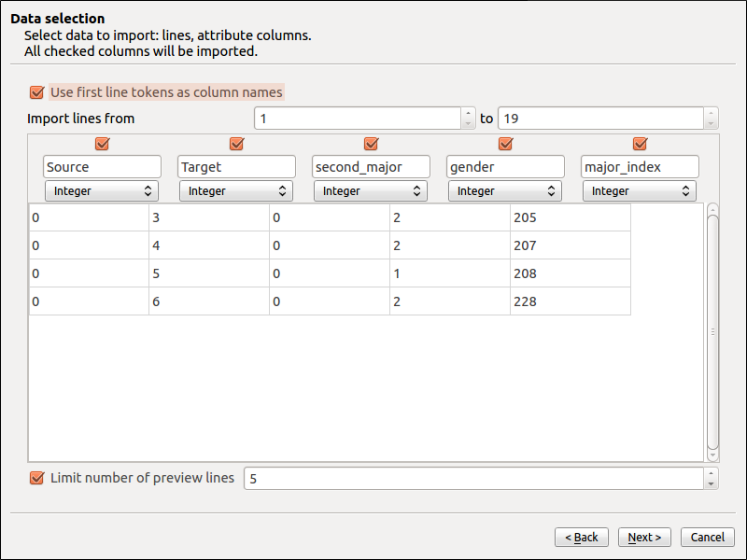Viewport: 747px width, 560px height.
Task: Toggle the Source column import checkbox
Action: [x=102, y=144]
